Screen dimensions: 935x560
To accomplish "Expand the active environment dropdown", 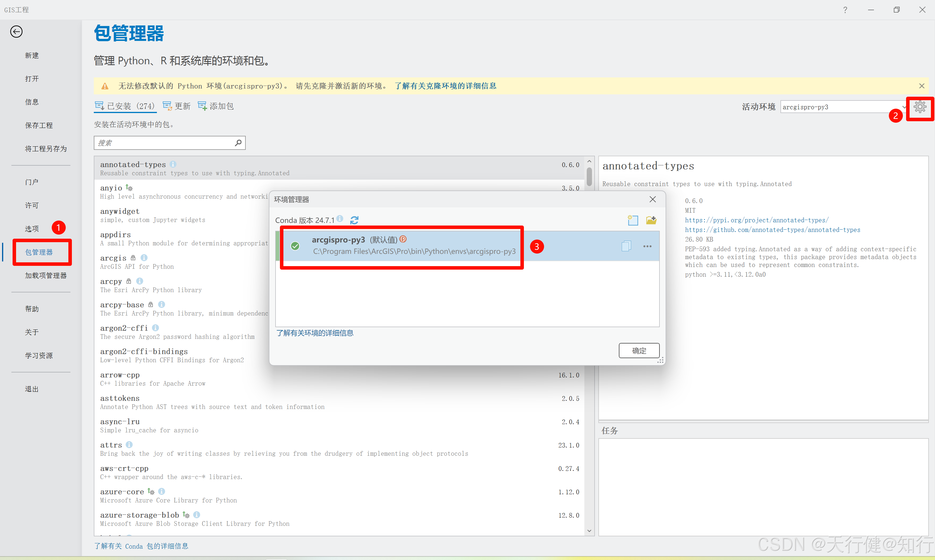I will pos(904,107).
